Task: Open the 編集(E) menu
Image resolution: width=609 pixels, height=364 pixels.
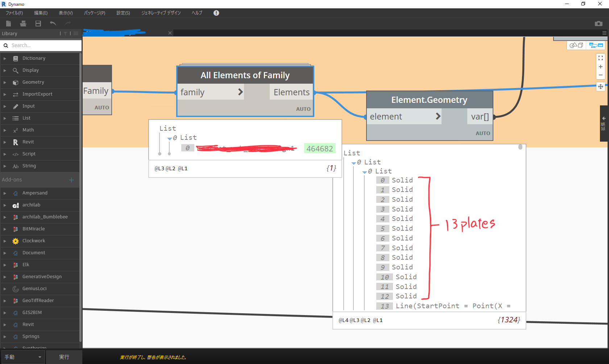Action: pos(41,13)
